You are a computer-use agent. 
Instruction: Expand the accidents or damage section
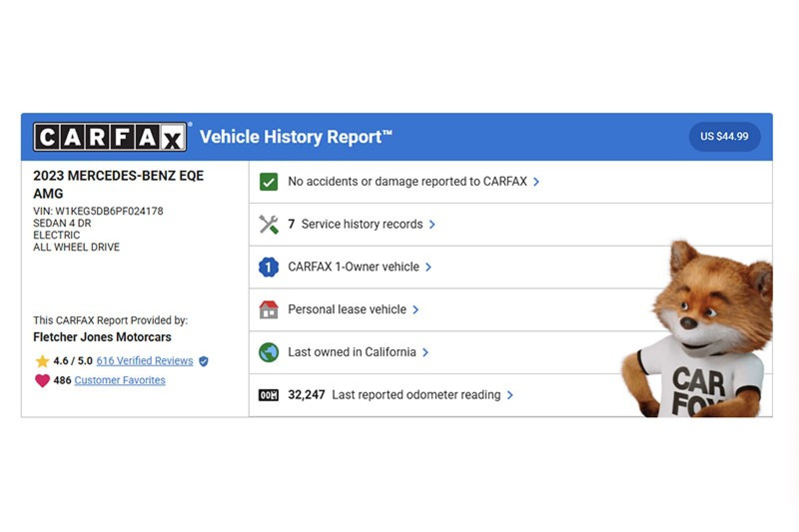click(537, 182)
